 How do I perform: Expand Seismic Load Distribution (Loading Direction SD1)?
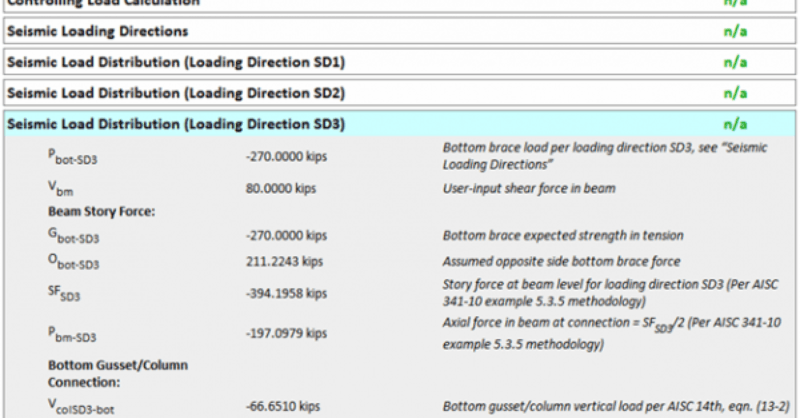(x=176, y=62)
